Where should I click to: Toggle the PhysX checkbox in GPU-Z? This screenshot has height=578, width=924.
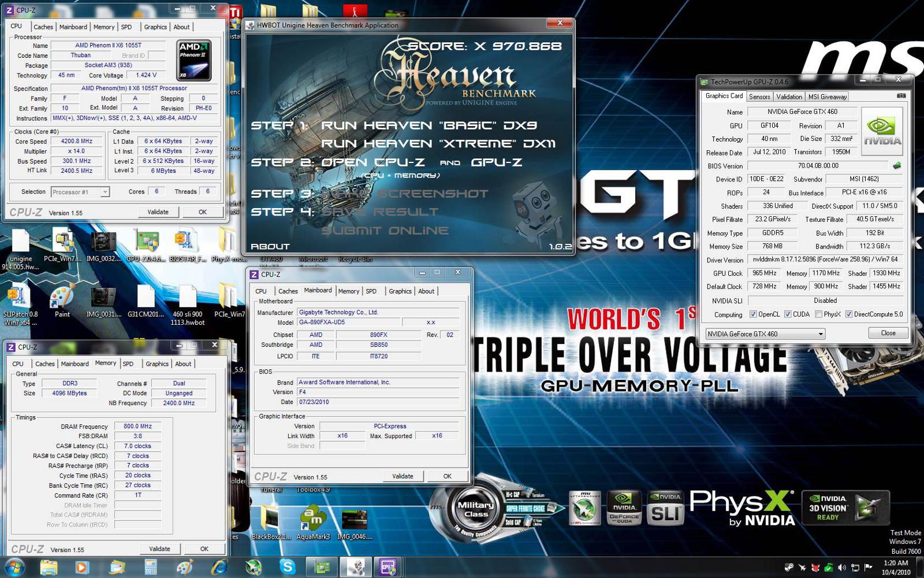[x=818, y=314]
